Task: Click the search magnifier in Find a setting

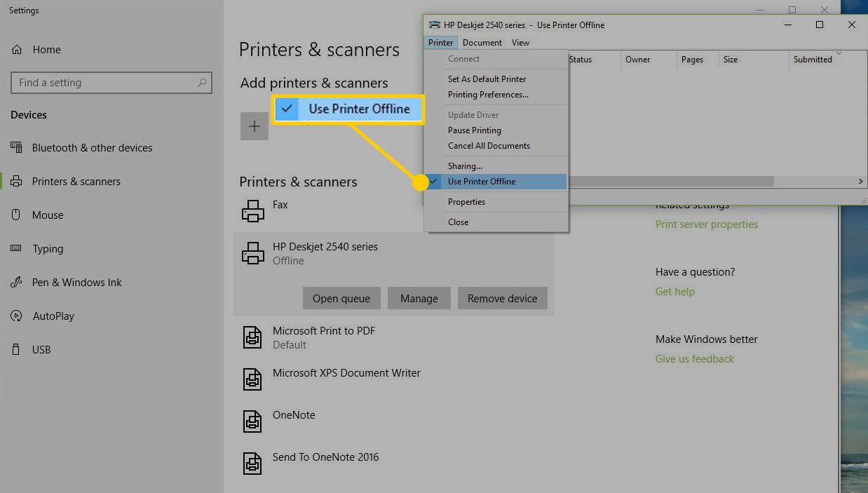Action: (202, 83)
